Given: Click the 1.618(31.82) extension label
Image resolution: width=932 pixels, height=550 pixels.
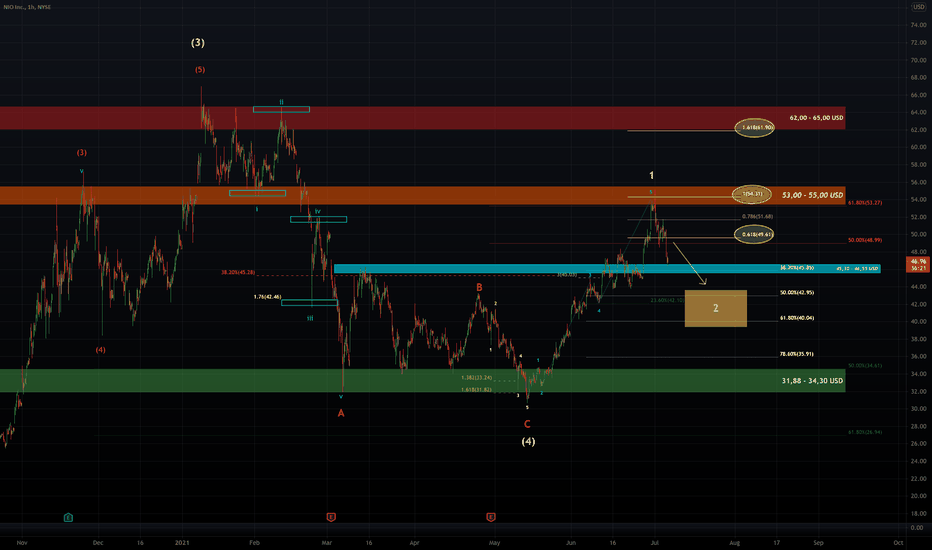Looking at the screenshot, I should [477, 390].
